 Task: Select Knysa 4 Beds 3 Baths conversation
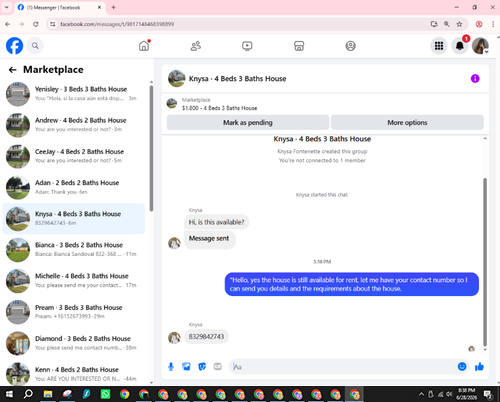tap(74, 218)
